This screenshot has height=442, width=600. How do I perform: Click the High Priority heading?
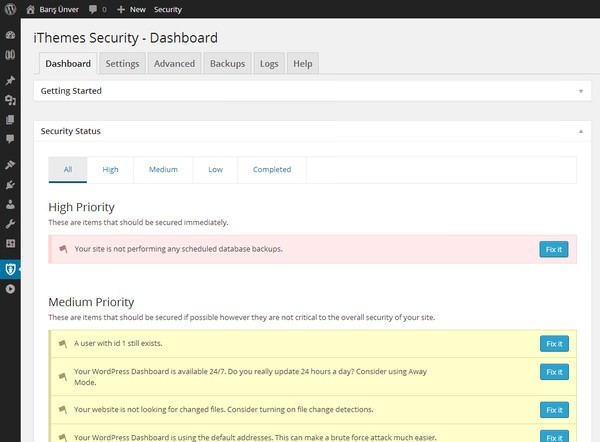82,207
